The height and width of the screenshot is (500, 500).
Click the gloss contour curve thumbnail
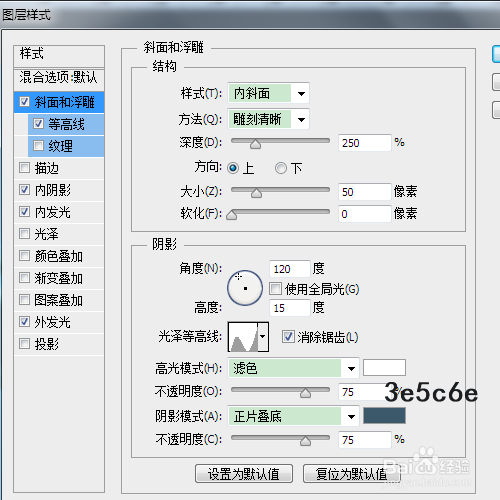[x=243, y=337]
